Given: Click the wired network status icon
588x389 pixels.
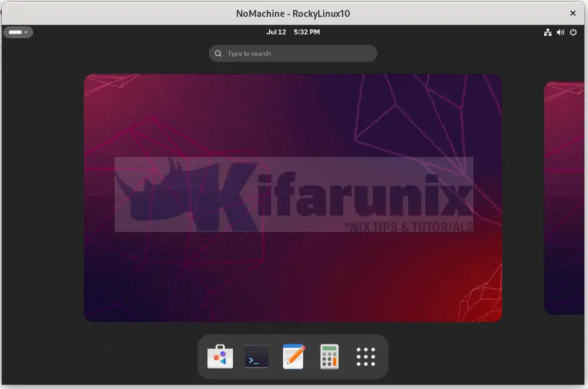Looking at the screenshot, I should 547,33.
